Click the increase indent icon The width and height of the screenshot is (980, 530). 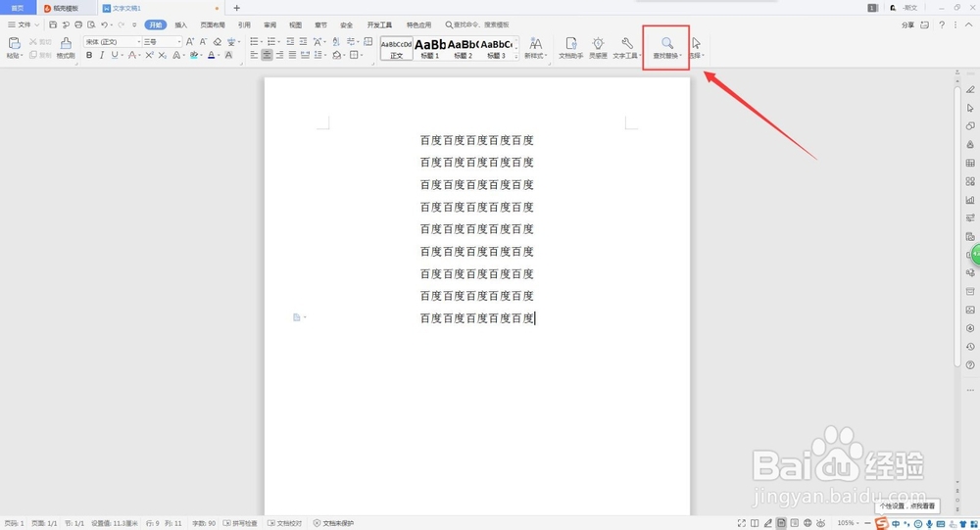[x=303, y=42]
